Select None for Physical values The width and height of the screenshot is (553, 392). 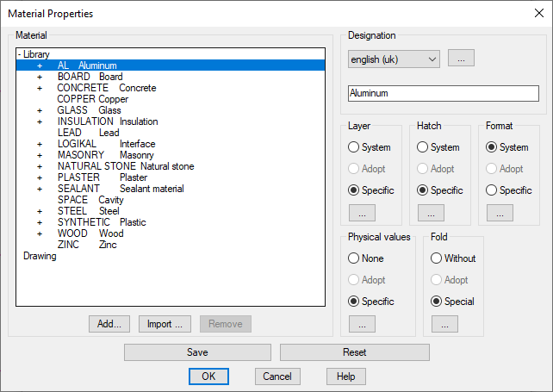(x=354, y=258)
